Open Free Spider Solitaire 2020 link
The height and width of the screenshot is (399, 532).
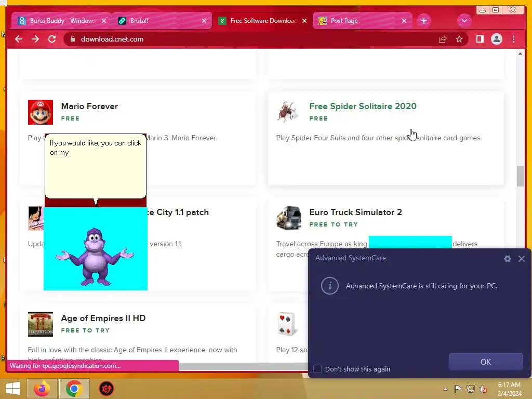click(363, 106)
